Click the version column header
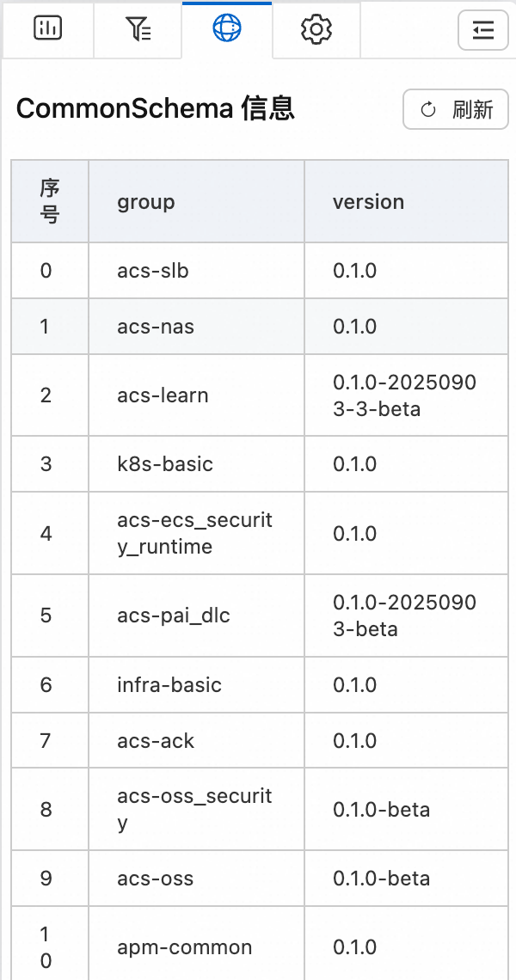The width and height of the screenshot is (516, 980). click(x=368, y=202)
